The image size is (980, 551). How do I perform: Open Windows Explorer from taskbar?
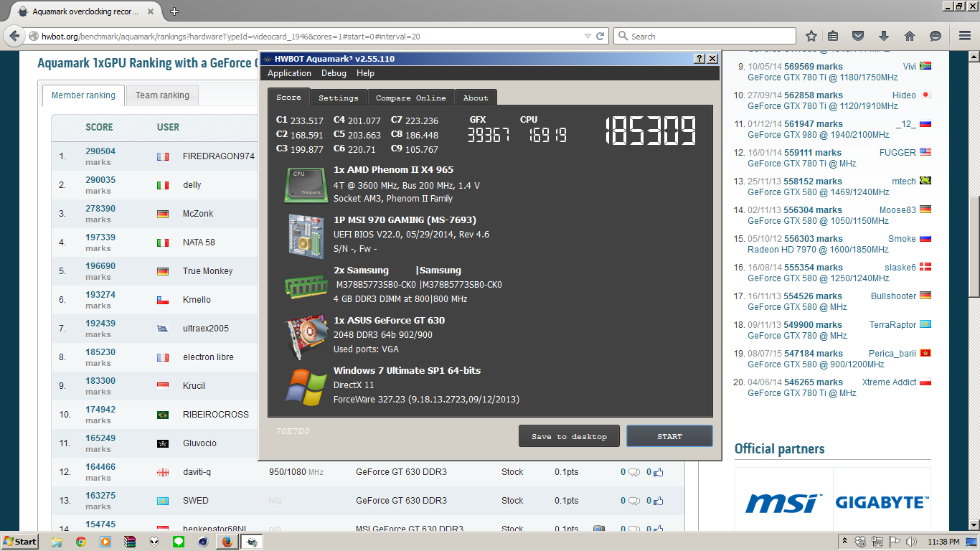tap(57, 542)
